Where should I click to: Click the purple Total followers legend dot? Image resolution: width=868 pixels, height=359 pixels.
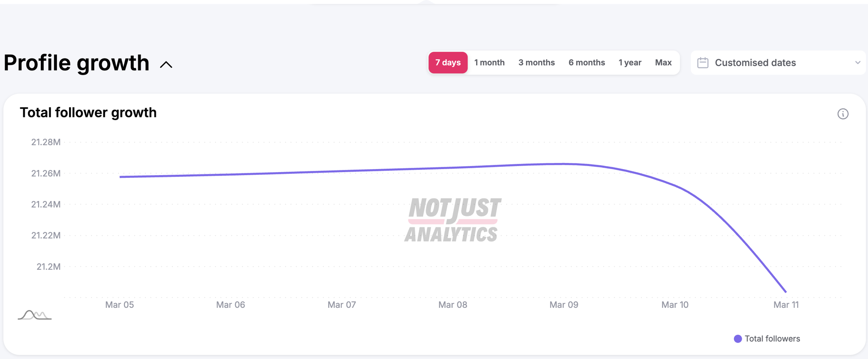coord(738,339)
